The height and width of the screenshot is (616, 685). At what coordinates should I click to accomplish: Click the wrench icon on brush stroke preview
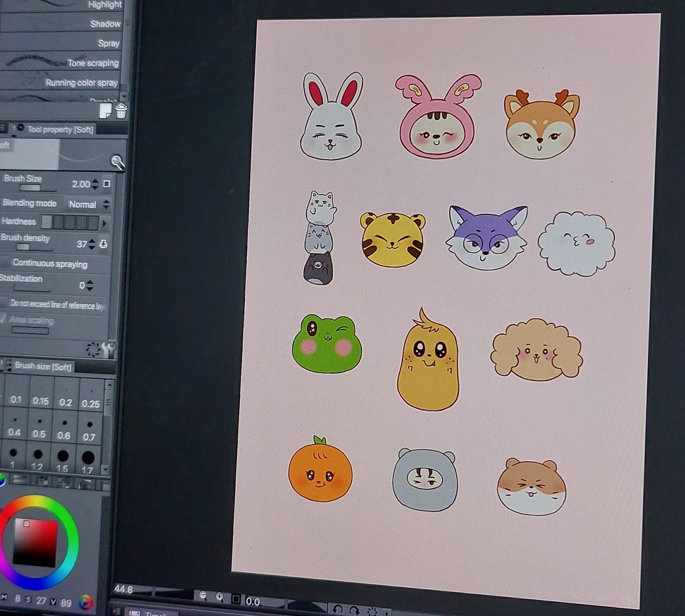(x=118, y=163)
